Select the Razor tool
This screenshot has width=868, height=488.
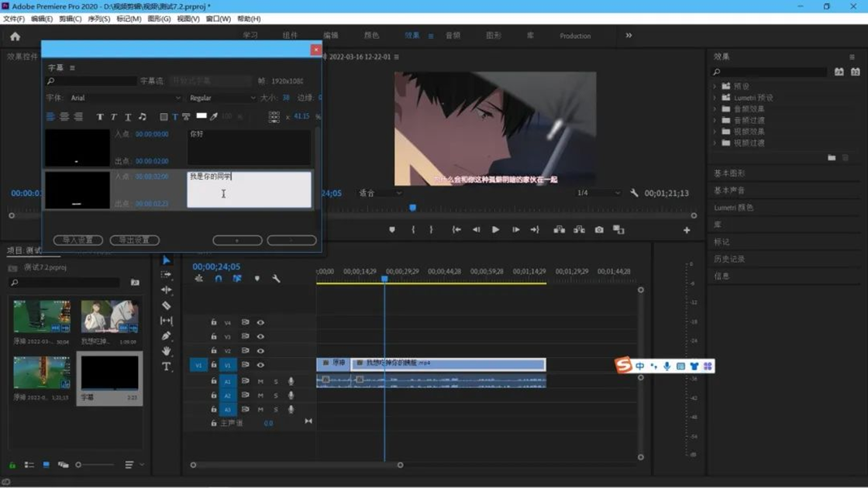pos(166,305)
